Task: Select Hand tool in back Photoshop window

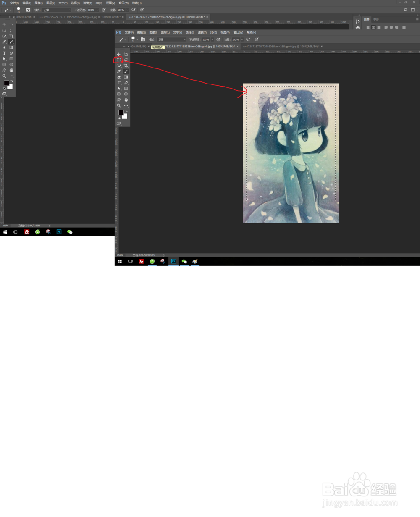Action: [x=11, y=70]
